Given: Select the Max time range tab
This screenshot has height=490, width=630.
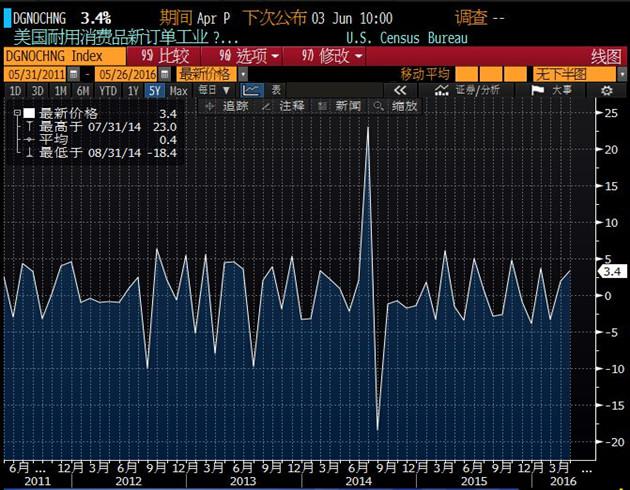Looking at the screenshot, I should click(x=178, y=90).
